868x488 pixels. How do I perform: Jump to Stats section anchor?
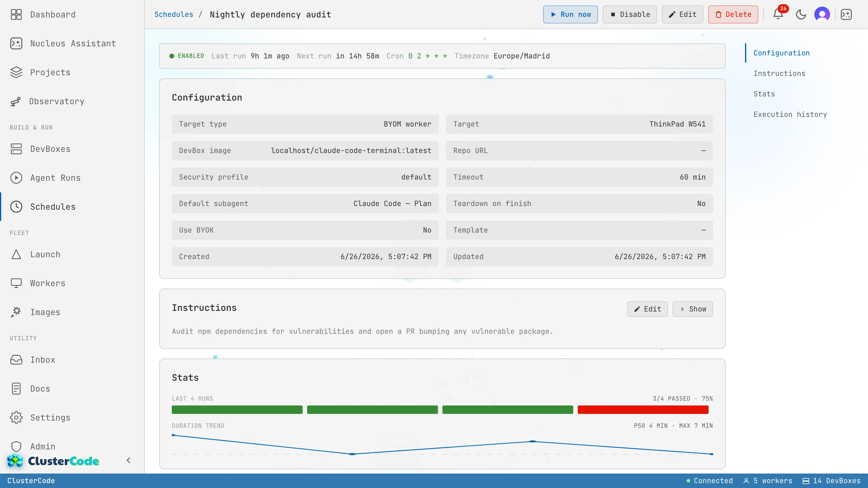(764, 94)
